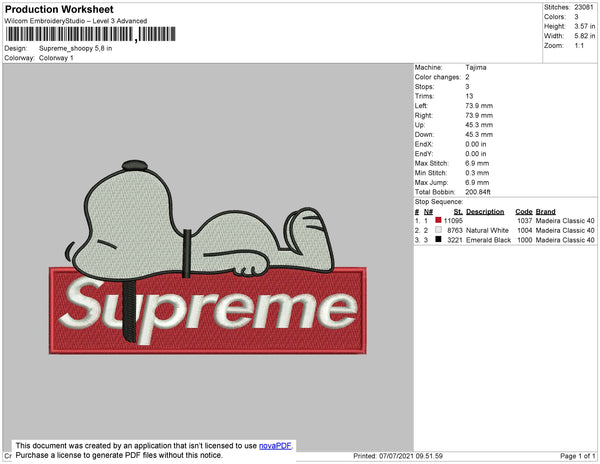Click the Height value 3.57 in
This screenshot has width=600, height=464.
584,26
